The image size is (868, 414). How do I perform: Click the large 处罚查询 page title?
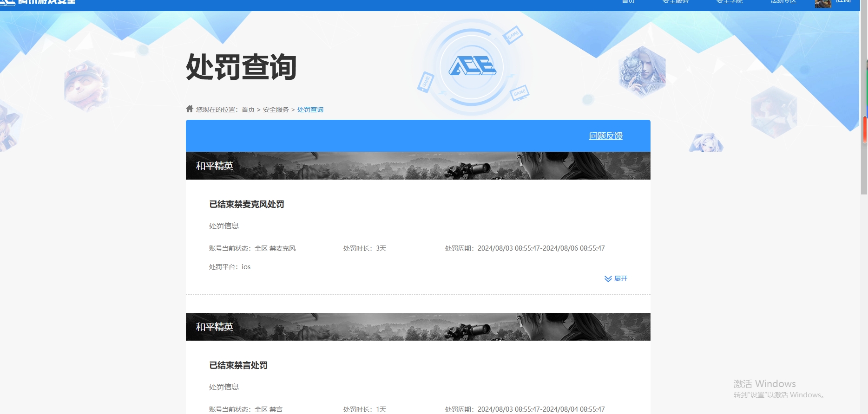[x=241, y=67]
